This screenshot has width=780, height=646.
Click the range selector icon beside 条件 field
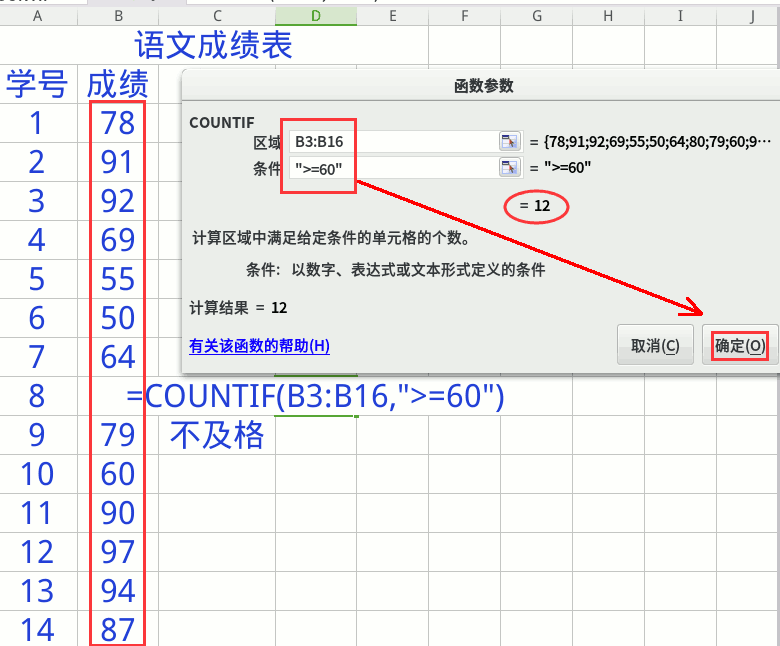[510, 167]
